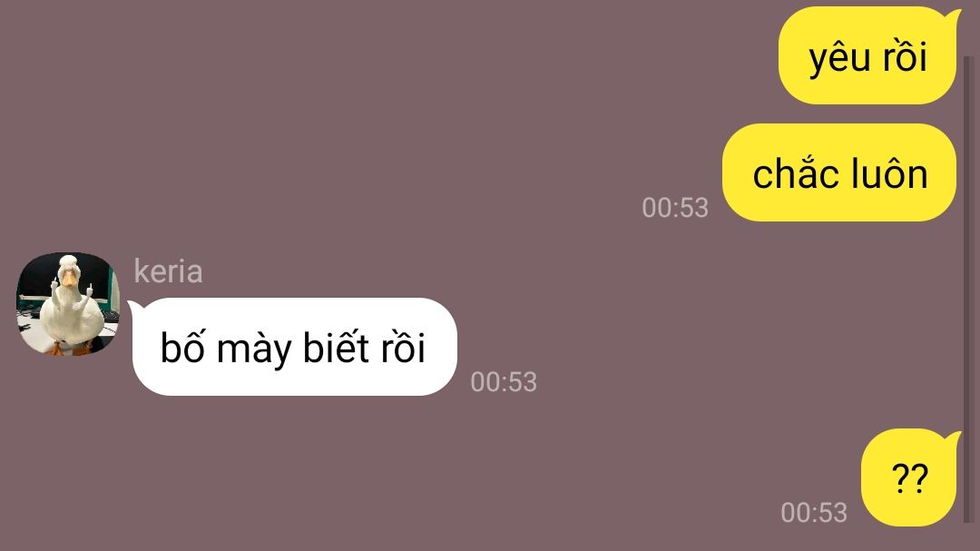This screenshot has height=551, width=980.
Task: Click the 00:53 timestamp beside "chắc luôn"
Action: coord(675,208)
